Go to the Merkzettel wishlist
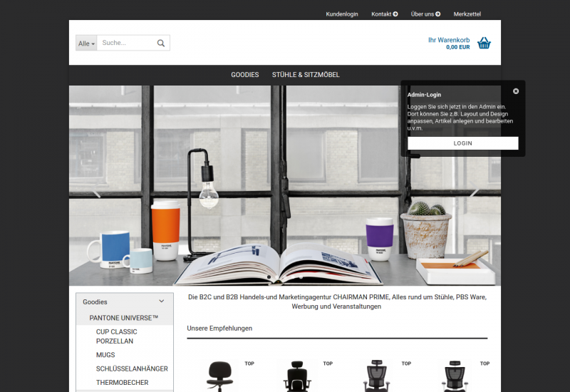The image size is (570, 392). [467, 14]
